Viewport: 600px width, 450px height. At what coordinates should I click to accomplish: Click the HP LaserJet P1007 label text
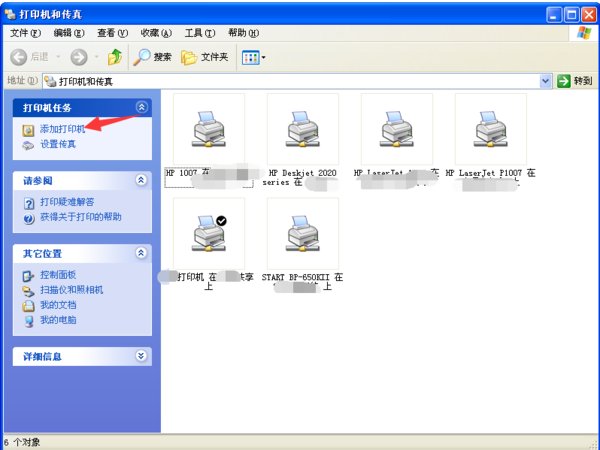point(491,173)
